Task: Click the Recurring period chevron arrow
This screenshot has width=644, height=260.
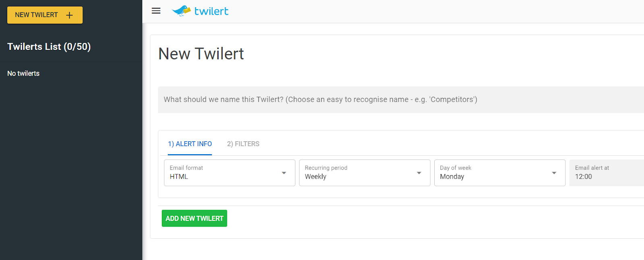Action: click(419, 173)
